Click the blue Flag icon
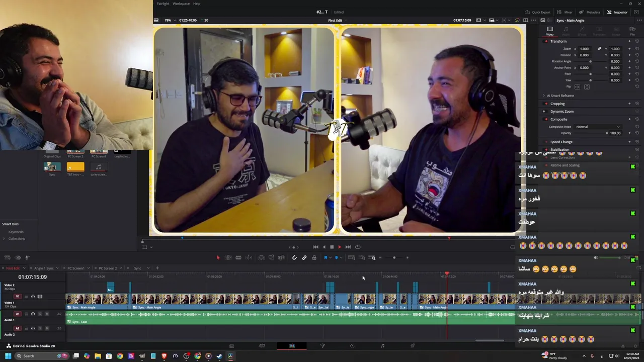The height and width of the screenshot is (362, 644). 325,257
